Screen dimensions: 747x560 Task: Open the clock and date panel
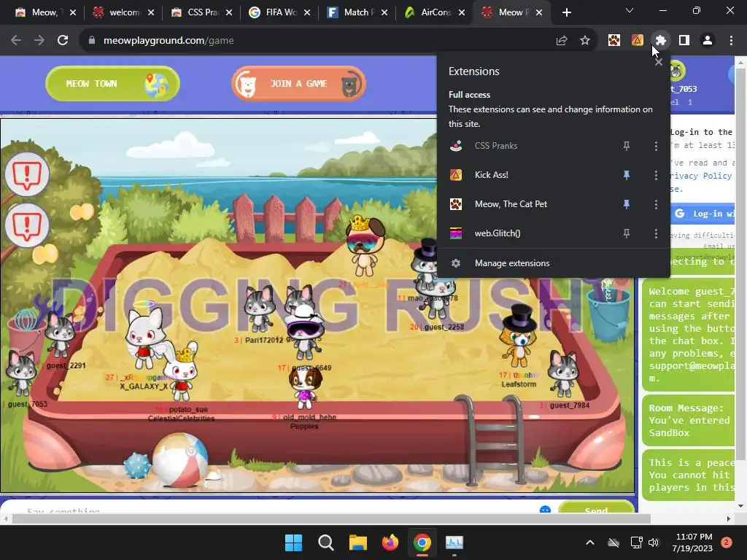(694, 542)
